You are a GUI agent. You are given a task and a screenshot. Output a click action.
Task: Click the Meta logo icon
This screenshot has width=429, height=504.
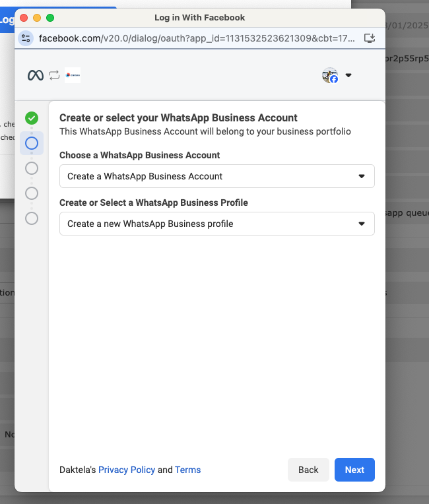pos(35,75)
